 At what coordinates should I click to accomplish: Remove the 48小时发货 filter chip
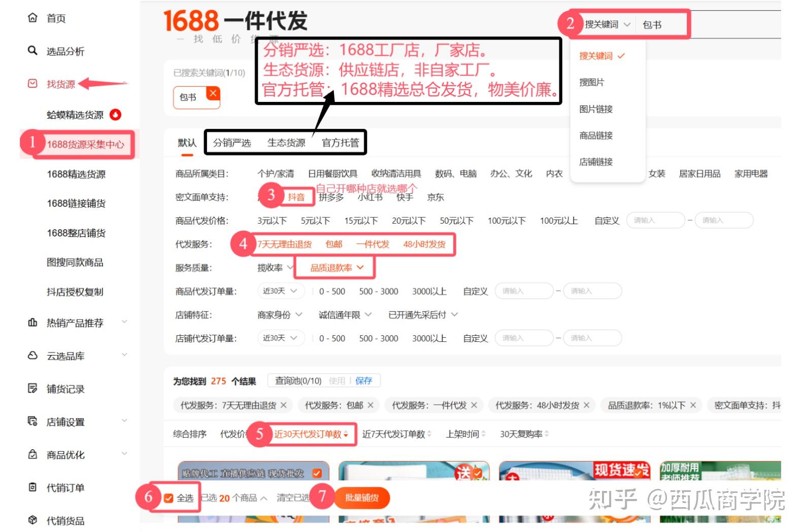(587, 405)
